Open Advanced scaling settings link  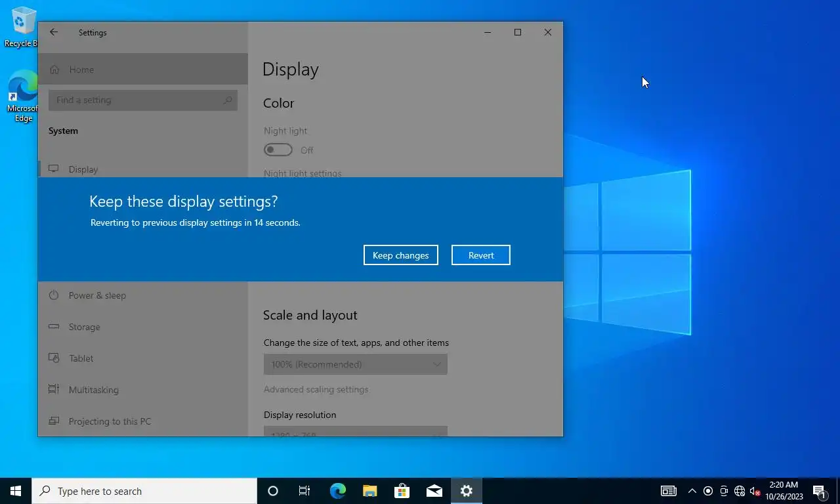(316, 389)
